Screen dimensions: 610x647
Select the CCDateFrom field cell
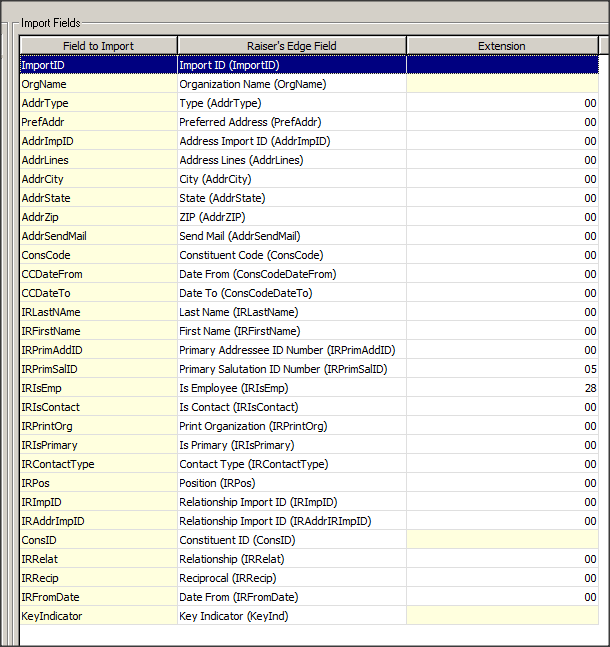(99, 274)
